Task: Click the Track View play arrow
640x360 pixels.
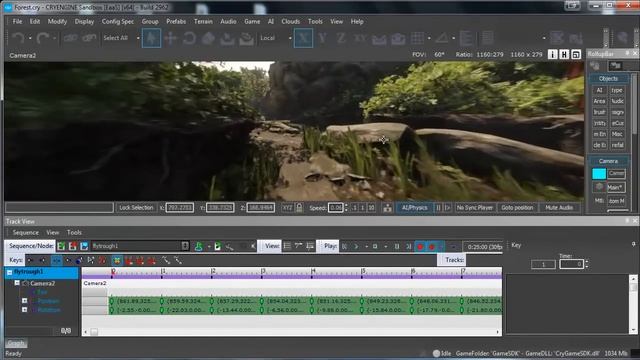Action: 356,246
